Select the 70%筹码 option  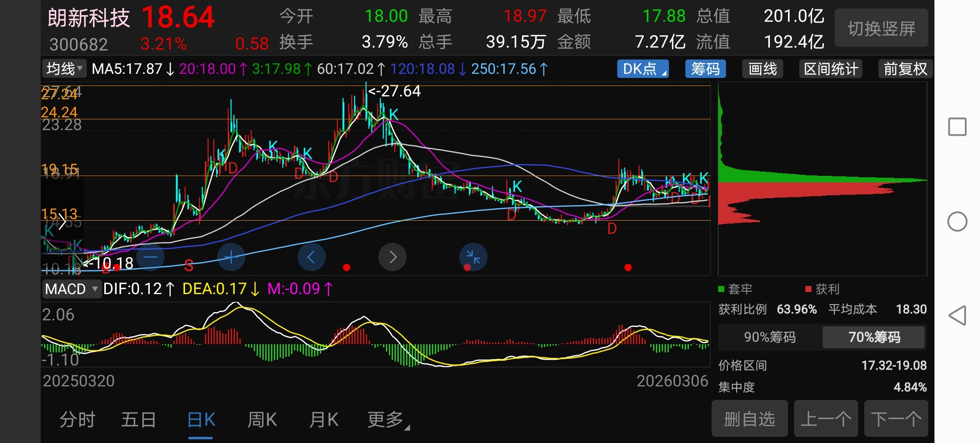[x=874, y=337]
